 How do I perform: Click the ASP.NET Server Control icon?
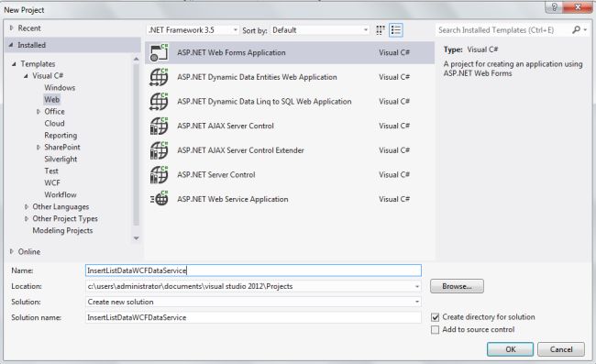[159, 175]
